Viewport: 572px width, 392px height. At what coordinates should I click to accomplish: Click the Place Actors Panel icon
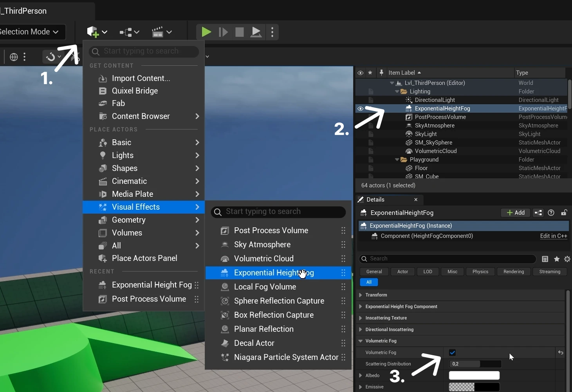coord(103,259)
